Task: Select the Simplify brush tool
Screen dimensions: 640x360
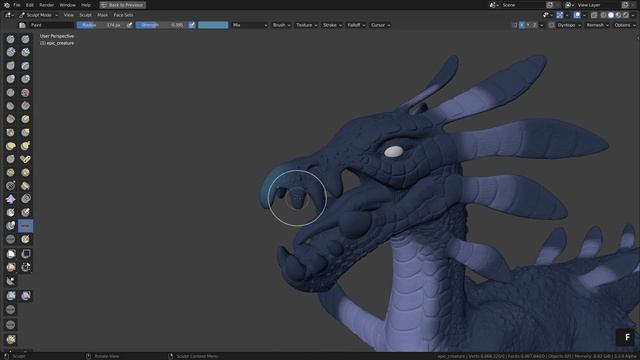Action: (x=25, y=199)
